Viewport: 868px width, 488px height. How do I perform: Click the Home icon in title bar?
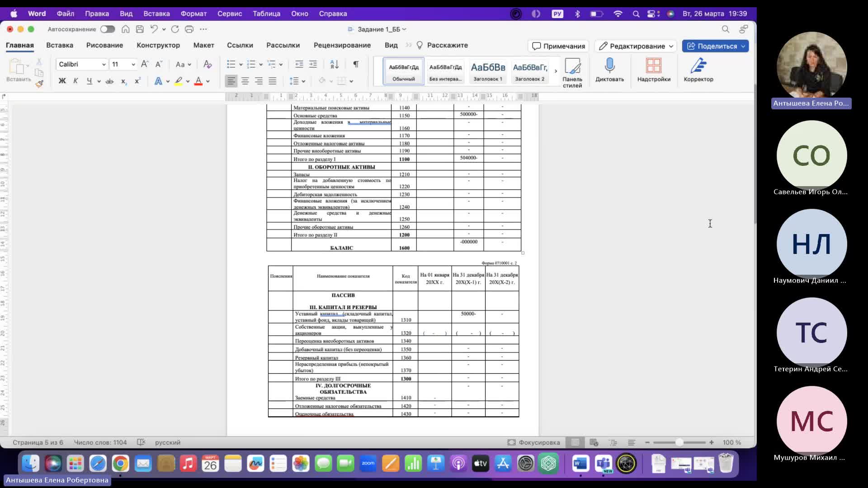pos(126,29)
